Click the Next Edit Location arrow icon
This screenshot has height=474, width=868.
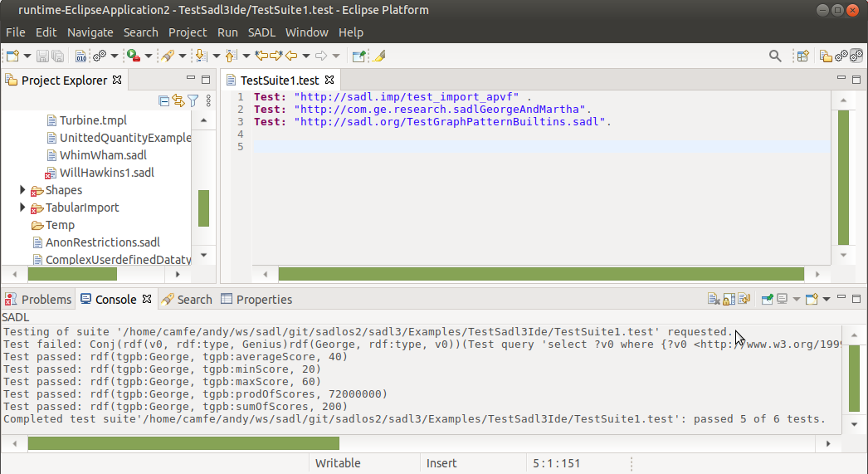click(x=276, y=56)
